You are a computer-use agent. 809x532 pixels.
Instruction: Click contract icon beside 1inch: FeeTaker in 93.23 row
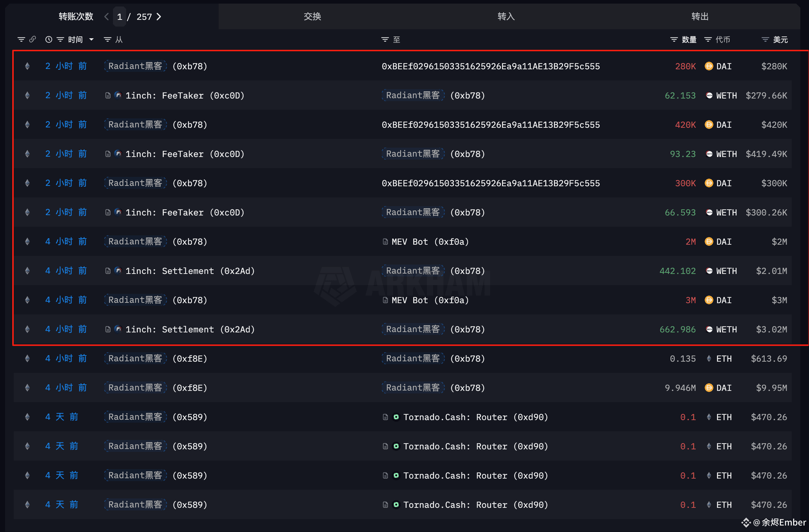[108, 154]
